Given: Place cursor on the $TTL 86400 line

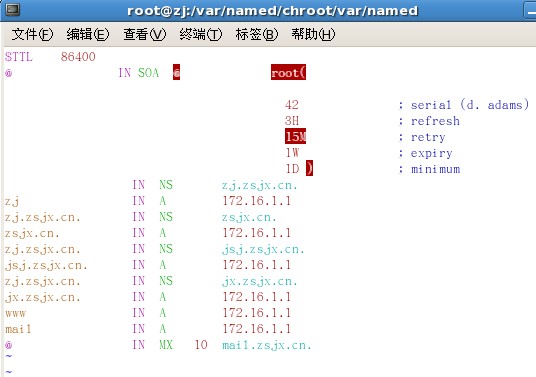Looking at the screenshot, I should (50, 56).
